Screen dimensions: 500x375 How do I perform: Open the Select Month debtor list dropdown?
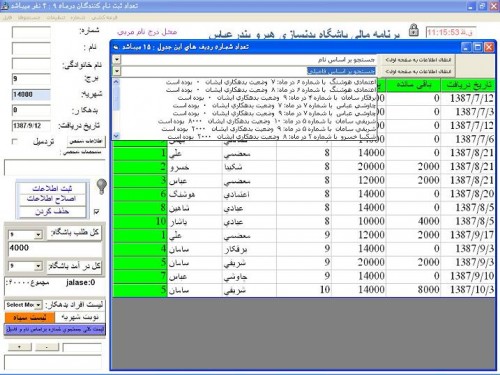coord(38,305)
